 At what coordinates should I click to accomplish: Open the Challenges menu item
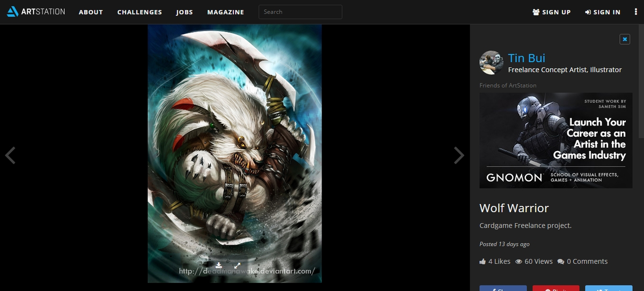point(140,12)
